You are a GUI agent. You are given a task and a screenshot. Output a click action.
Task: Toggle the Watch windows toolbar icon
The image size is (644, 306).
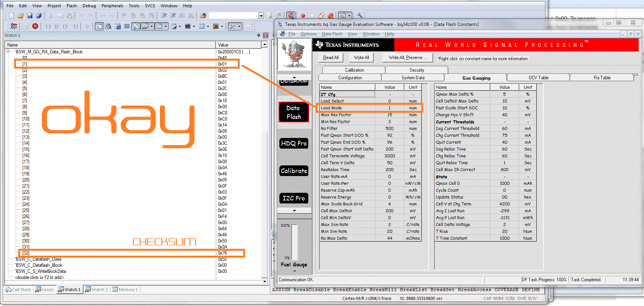tap(145, 26)
